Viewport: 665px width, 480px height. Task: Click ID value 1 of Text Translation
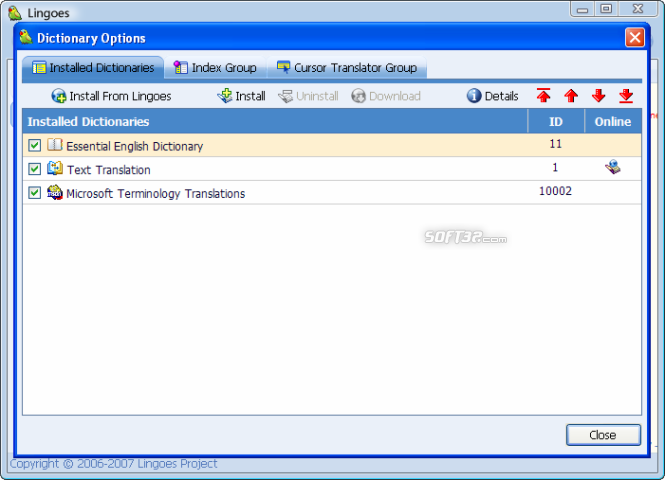[555, 168]
